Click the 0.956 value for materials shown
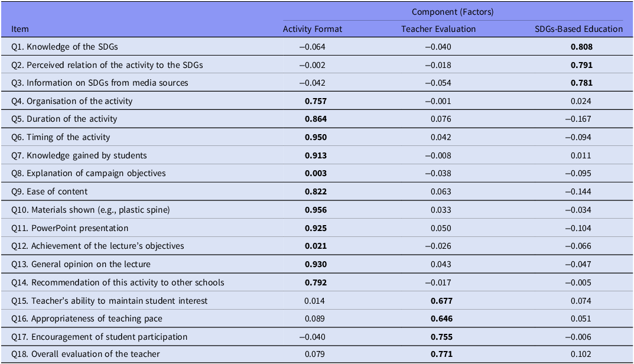 (316, 210)
